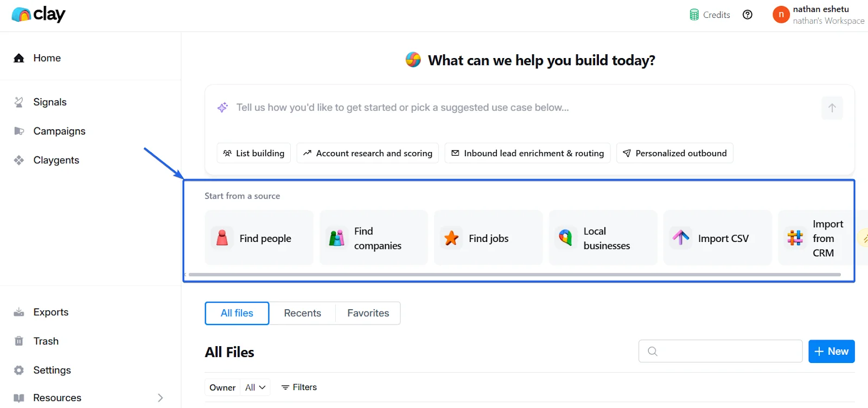Select the All files tab
Screen dimensions: 868x408
(237, 313)
